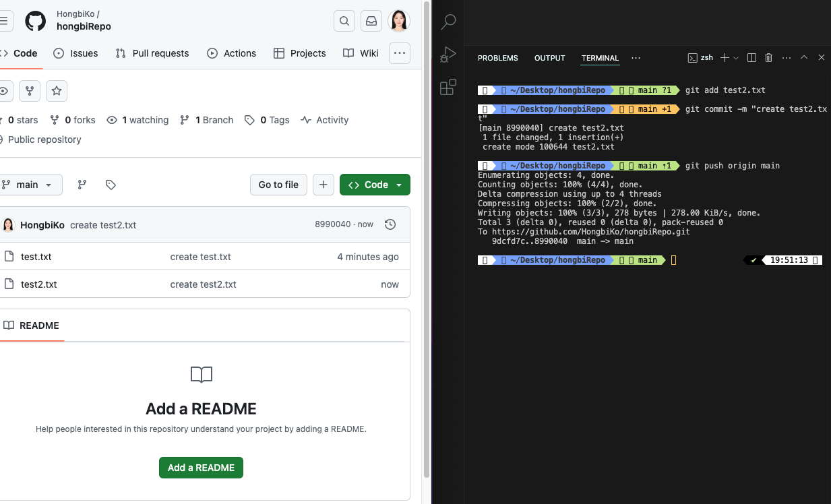Select the TERMINAL panel tab

(601, 58)
